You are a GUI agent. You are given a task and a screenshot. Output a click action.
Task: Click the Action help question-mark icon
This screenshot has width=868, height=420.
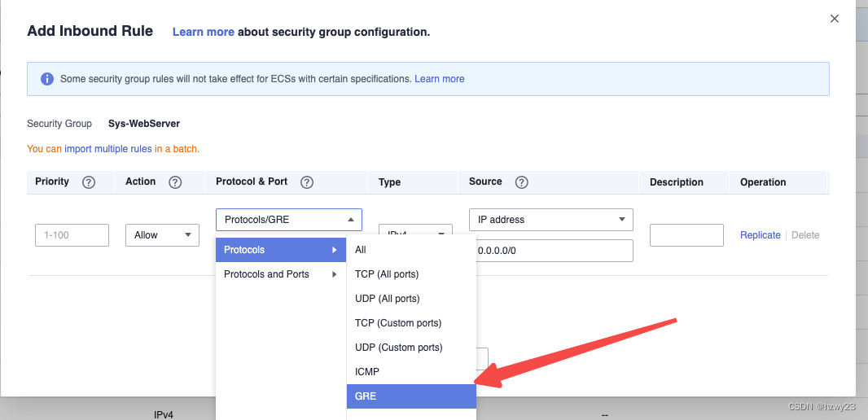coord(175,182)
